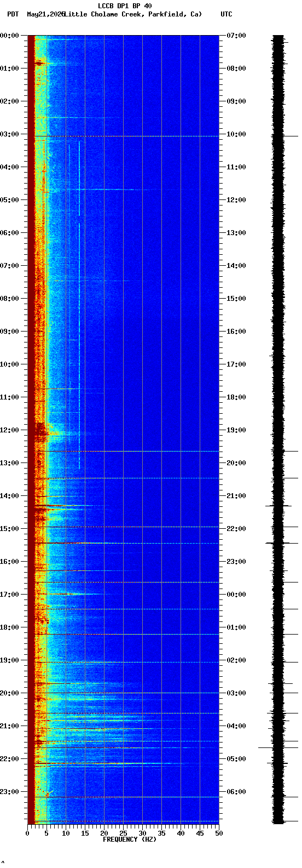Click the UTC time label 06:00
The image size is (302, 868).
pos(236,792)
